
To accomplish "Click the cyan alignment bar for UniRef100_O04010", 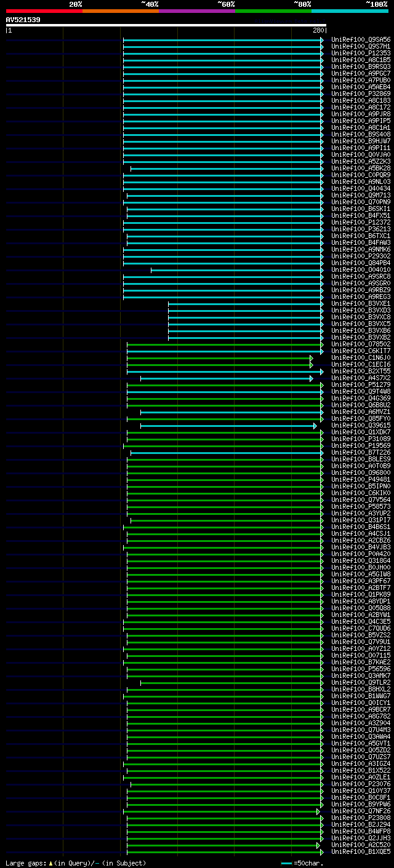I will coord(237,269).
